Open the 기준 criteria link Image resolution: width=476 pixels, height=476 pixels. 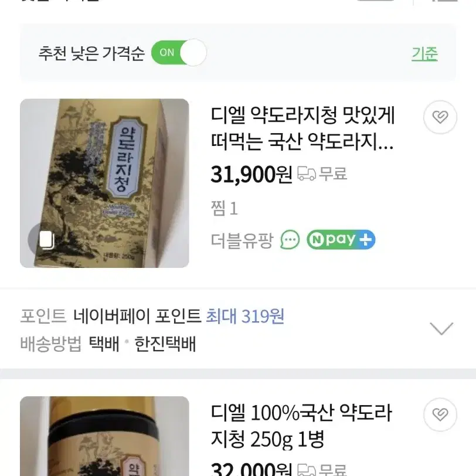pos(424,54)
